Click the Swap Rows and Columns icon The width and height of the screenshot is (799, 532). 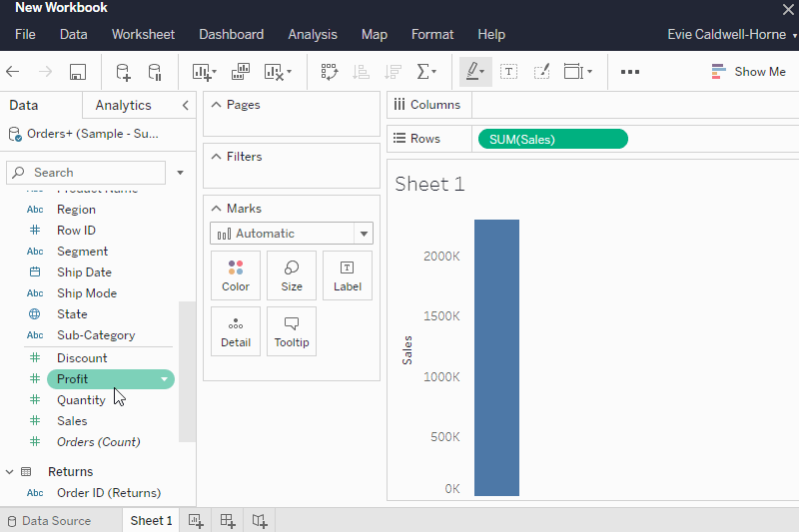(330, 72)
